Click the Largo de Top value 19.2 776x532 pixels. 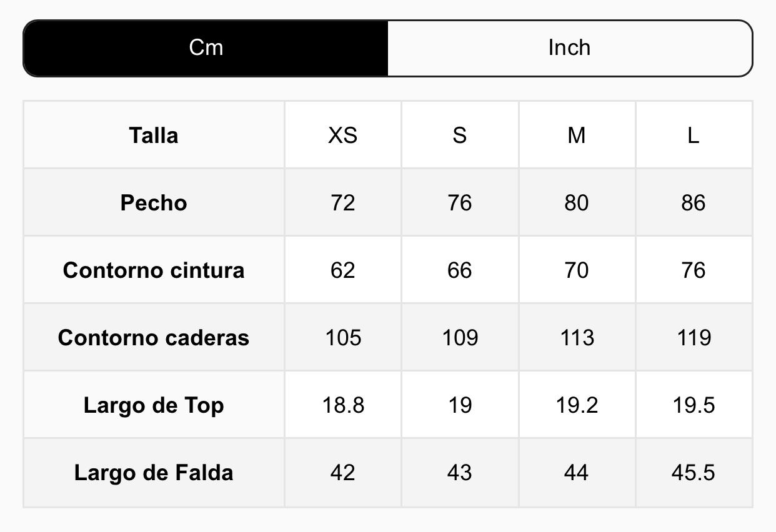(x=577, y=405)
